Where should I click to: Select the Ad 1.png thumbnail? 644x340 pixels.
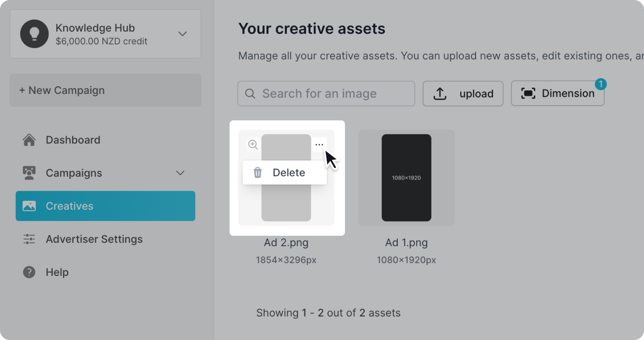coord(406,177)
